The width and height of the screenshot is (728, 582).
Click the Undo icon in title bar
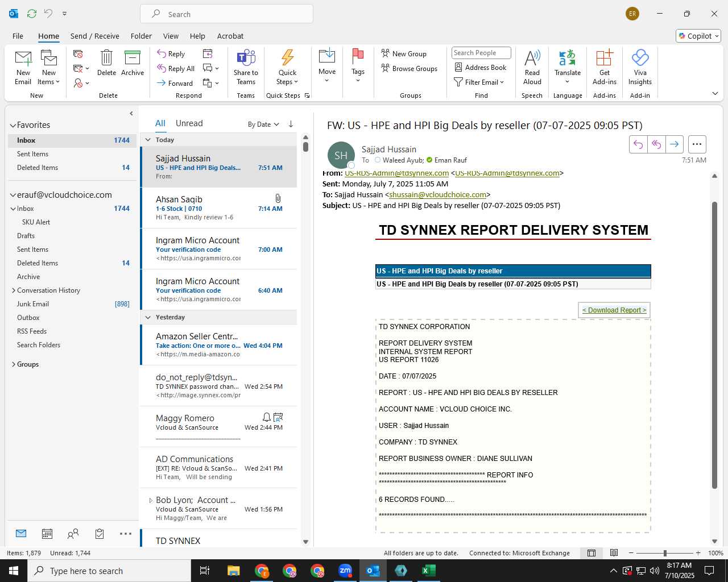click(x=48, y=14)
